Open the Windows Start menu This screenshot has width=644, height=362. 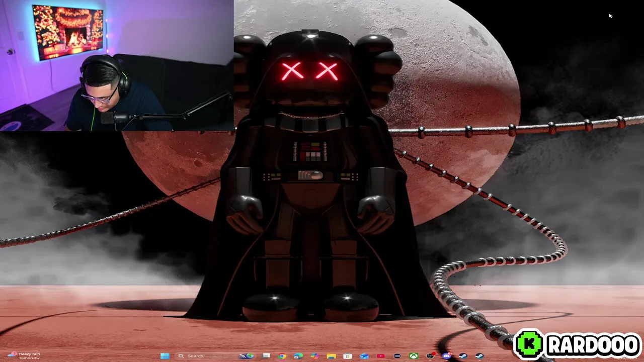tap(165, 356)
